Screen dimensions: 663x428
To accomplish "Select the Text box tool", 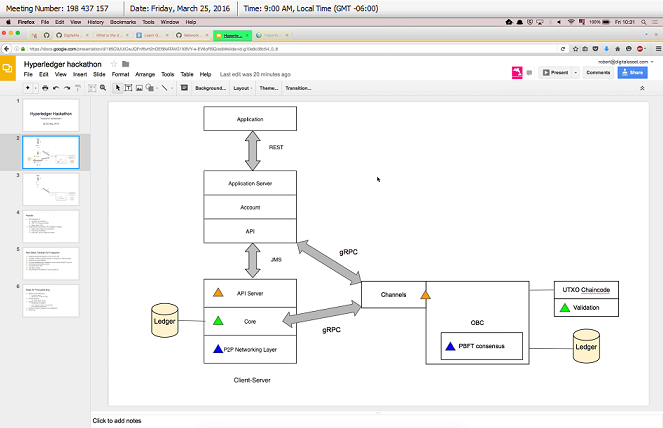I will coord(128,88).
